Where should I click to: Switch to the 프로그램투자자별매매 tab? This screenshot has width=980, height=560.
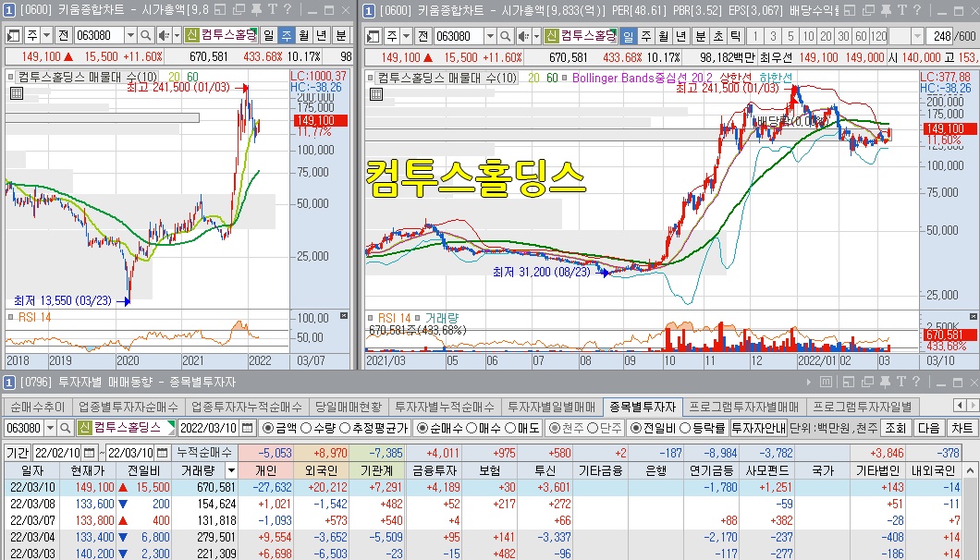(743, 407)
